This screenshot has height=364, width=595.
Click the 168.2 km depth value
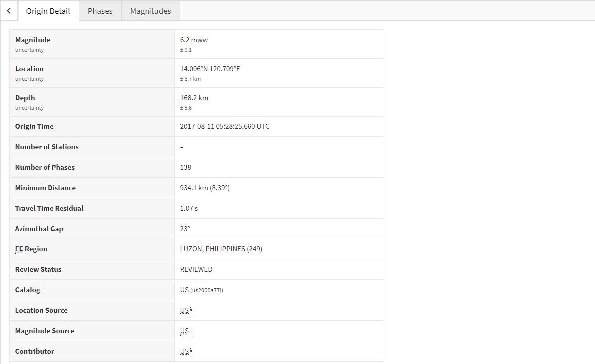[x=194, y=98]
